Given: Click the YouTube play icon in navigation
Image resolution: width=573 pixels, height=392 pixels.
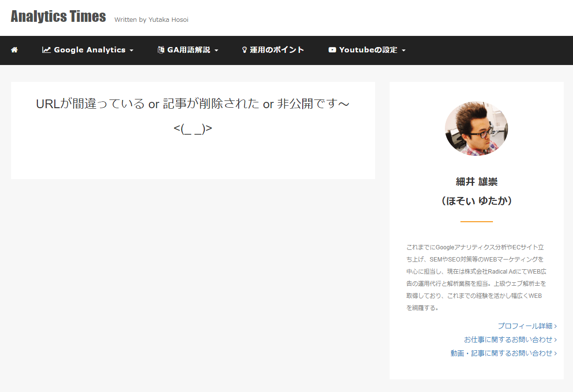Looking at the screenshot, I should click(x=332, y=50).
